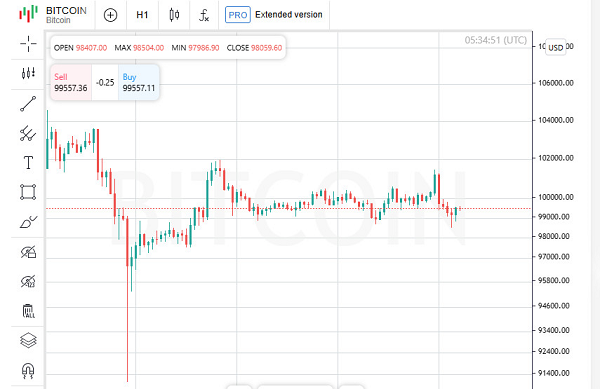Delete all drawings with trash ALL icon
This screenshot has height=389, width=600.
pyautogui.click(x=28, y=311)
